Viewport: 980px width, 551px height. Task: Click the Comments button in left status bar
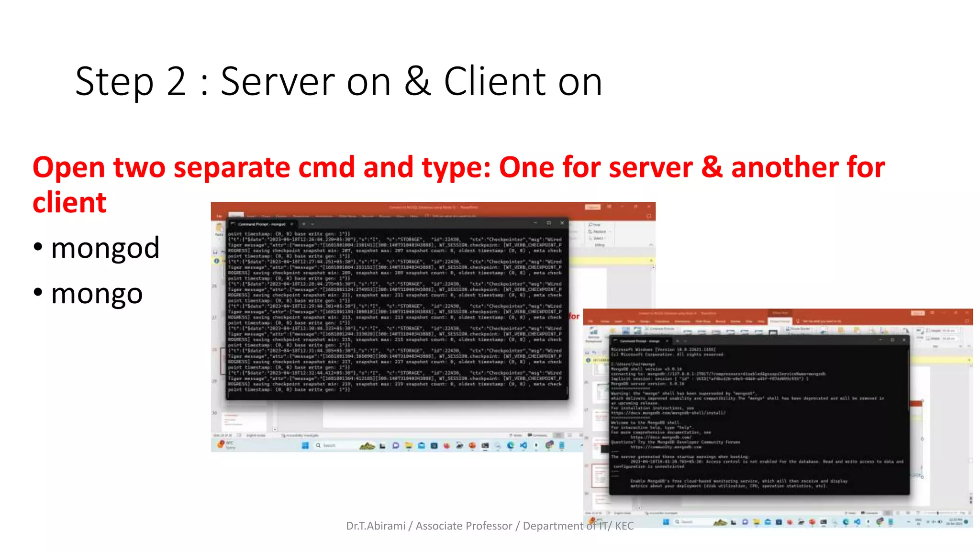pyautogui.click(x=537, y=435)
